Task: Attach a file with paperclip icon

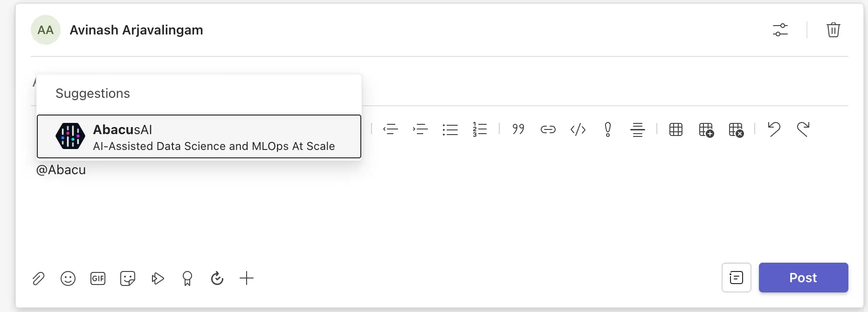Action: click(38, 278)
